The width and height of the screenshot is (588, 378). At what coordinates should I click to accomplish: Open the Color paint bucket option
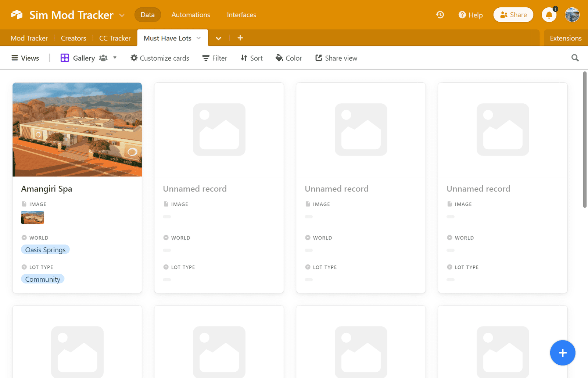pos(289,58)
